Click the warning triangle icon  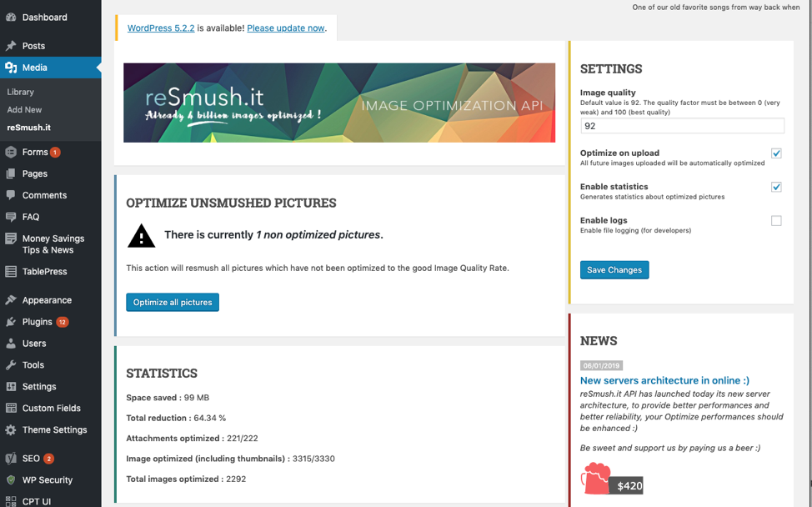click(141, 236)
